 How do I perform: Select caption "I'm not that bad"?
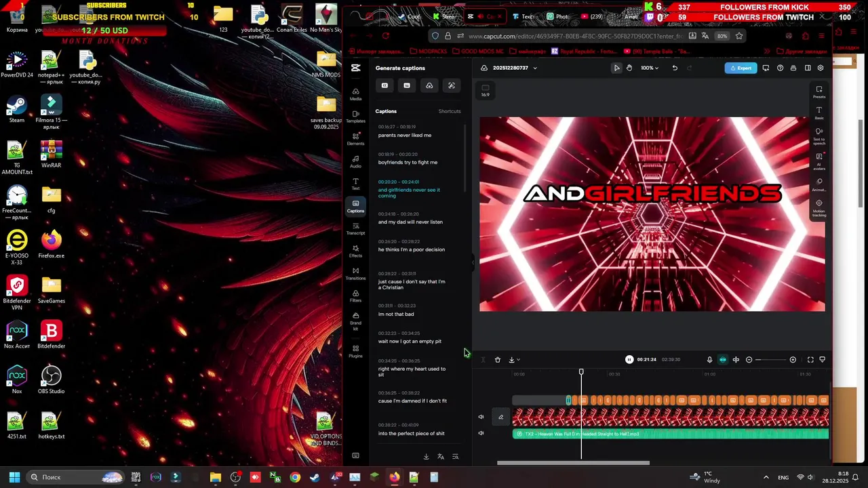[396, 314]
